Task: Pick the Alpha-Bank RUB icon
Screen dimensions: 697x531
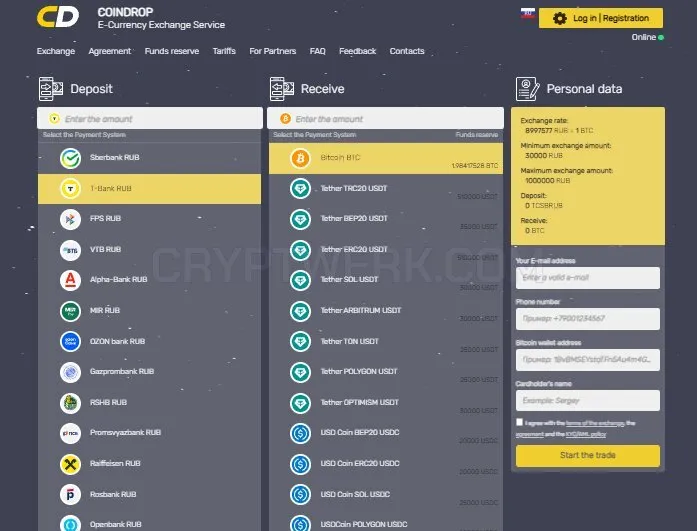Action: [70, 280]
